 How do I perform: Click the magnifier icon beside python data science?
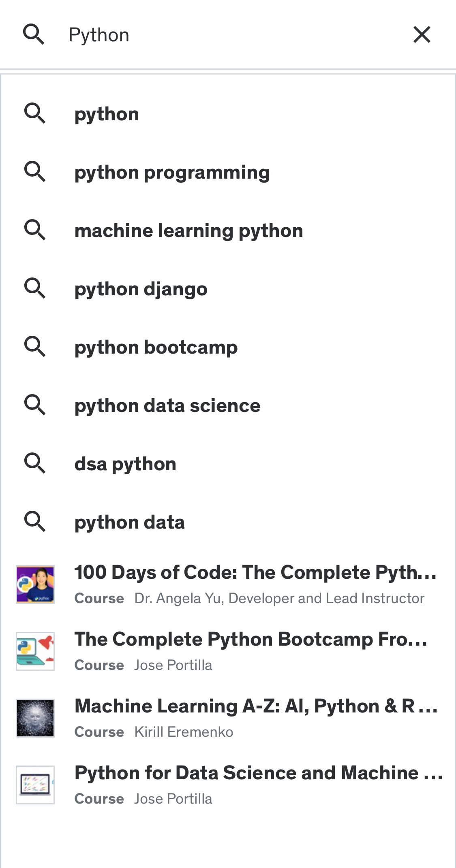[35, 405]
